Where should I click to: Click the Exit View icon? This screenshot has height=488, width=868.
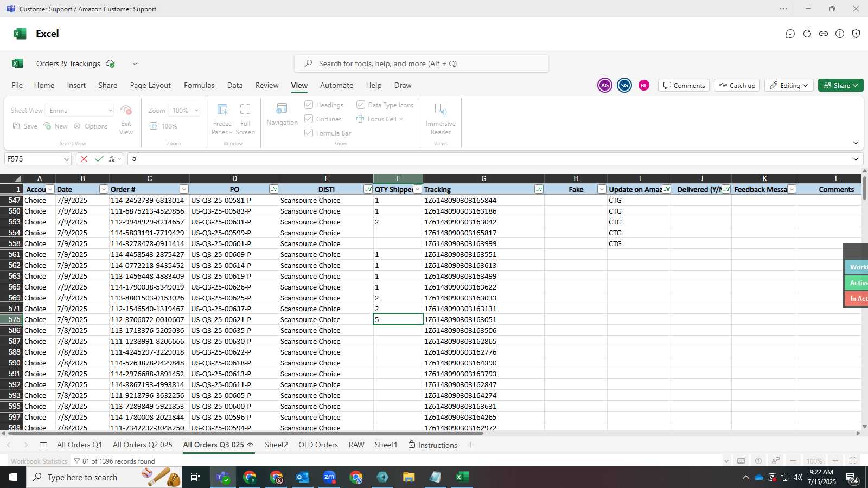coord(126,110)
